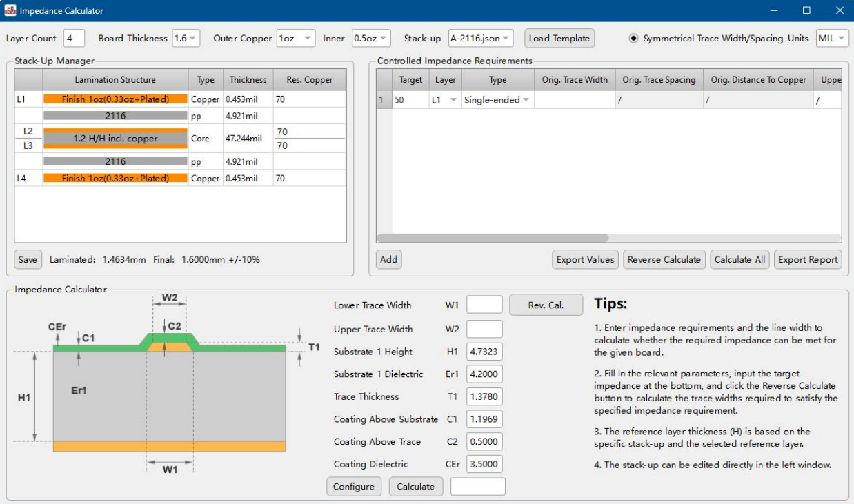Minimize the Impedance Calculator window
This screenshot has width=854, height=504.
774,10
